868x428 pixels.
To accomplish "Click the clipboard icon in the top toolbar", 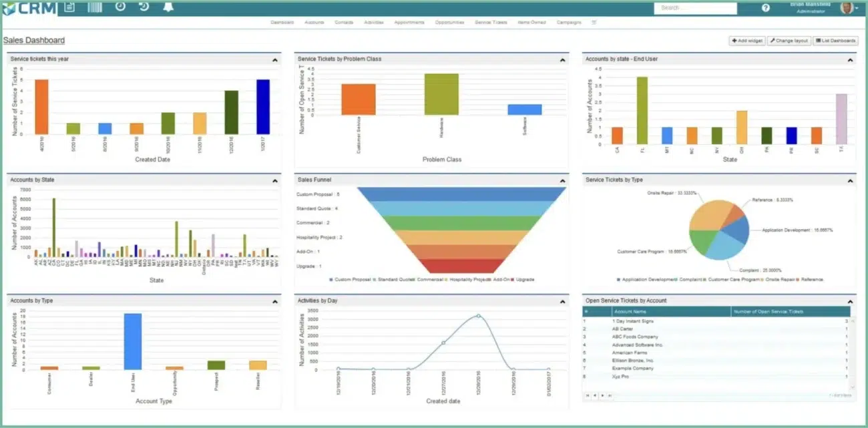I will tap(69, 7).
